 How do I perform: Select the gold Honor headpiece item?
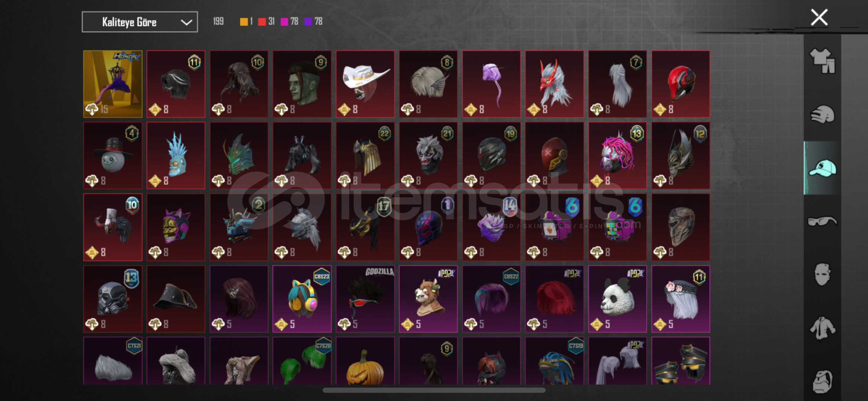(113, 84)
